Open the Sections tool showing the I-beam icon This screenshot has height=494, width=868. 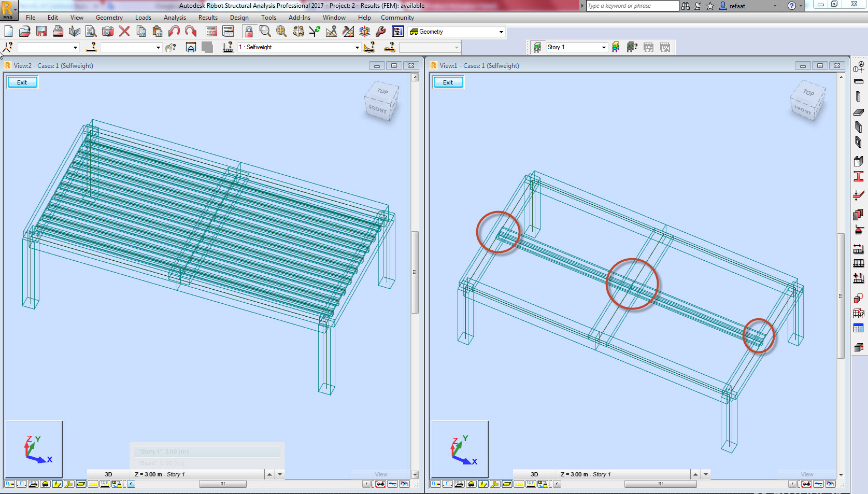pyautogui.click(x=859, y=176)
